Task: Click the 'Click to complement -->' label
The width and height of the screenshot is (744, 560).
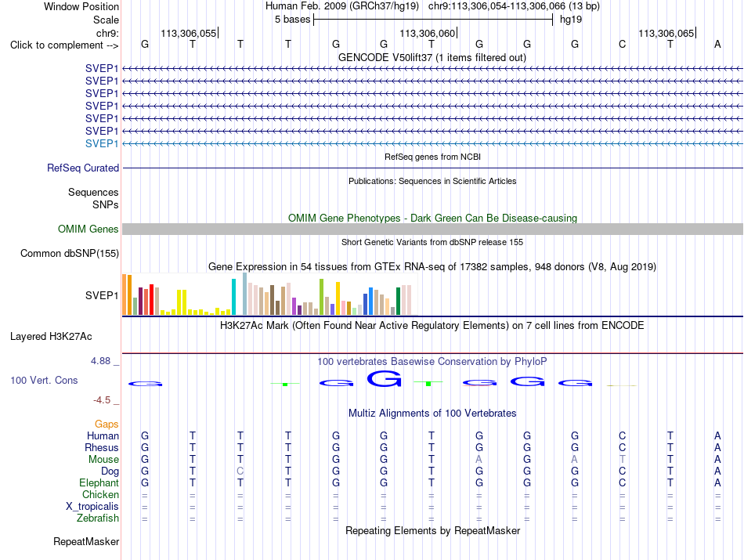Action: tap(64, 45)
